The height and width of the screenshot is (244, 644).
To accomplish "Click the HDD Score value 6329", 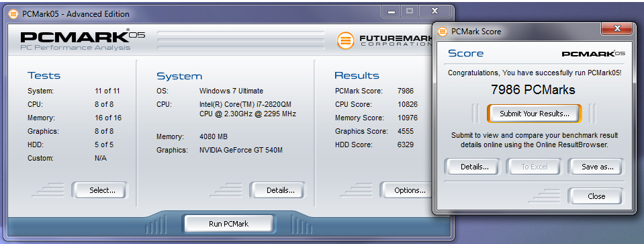I will [x=406, y=145].
